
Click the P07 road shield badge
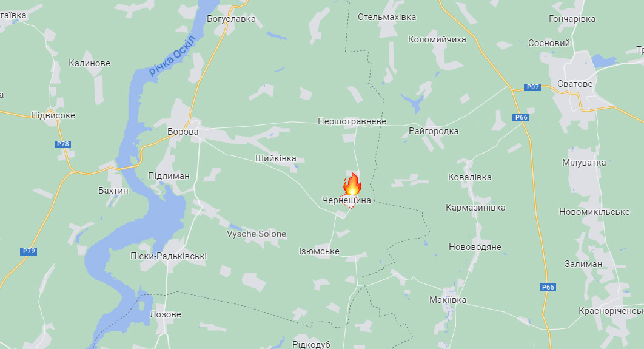pyautogui.click(x=532, y=87)
